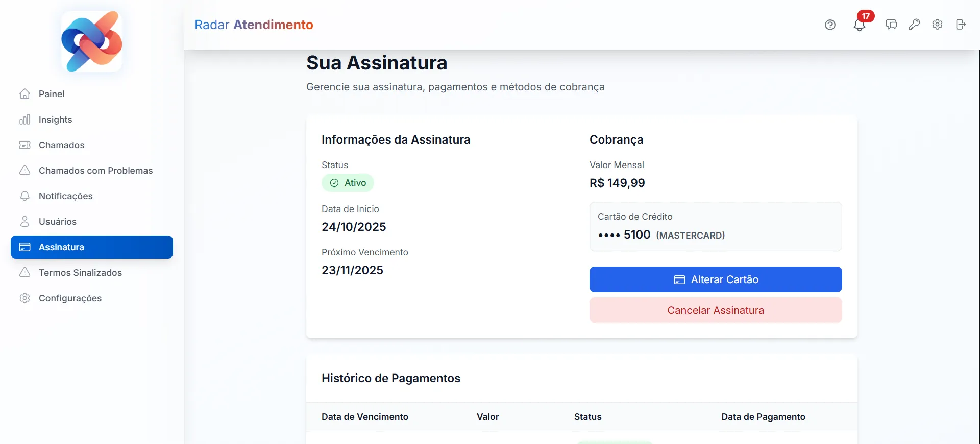Open notifications bell with 17 badge
Image resolution: width=980 pixels, height=444 pixels.
tap(860, 25)
